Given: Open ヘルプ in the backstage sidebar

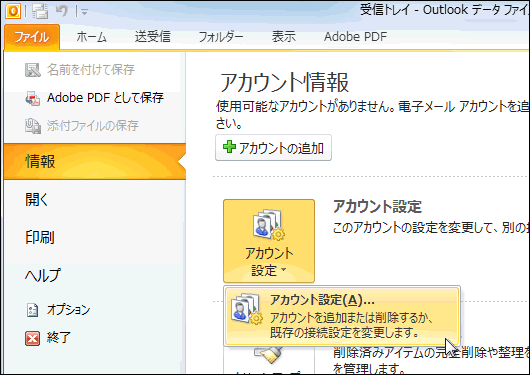Looking at the screenshot, I should [43, 275].
